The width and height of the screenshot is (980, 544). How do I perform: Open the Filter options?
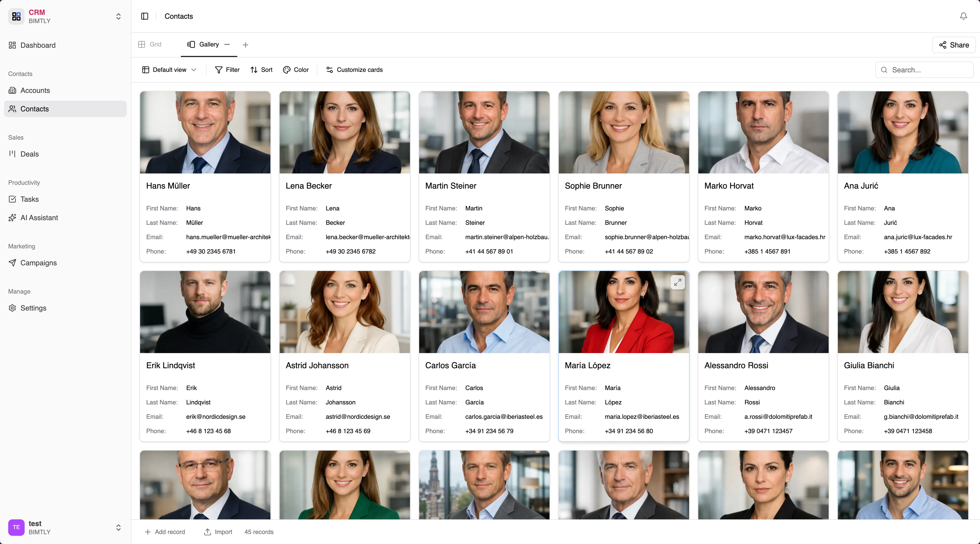(227, 70)
